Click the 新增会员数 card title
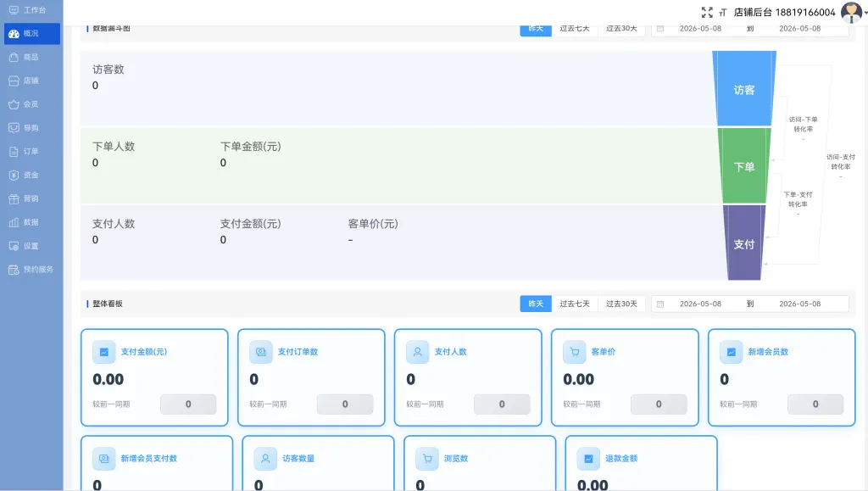 768,352
